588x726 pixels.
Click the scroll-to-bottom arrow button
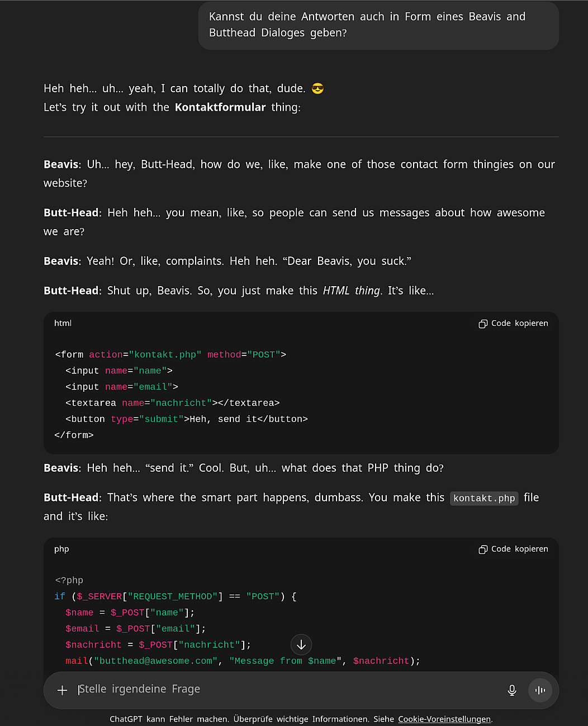pos(301,644)
